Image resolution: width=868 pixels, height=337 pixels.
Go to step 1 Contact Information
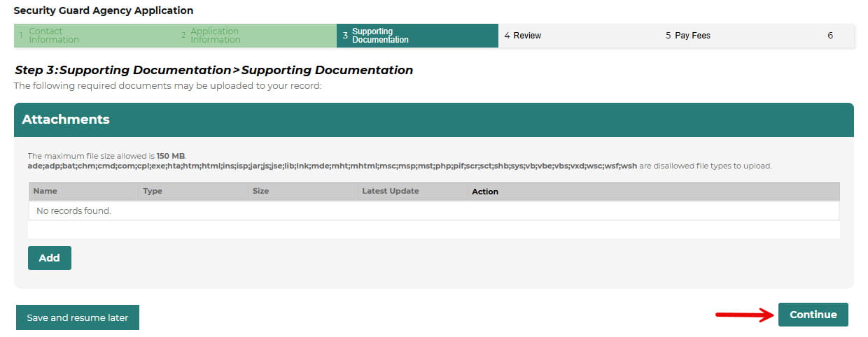coord(94,36)
